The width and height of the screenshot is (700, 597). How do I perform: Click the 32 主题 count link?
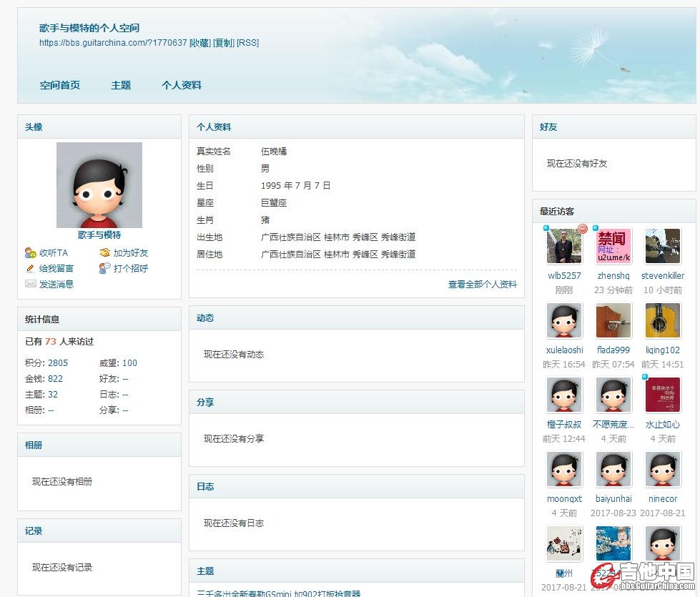click(53, 395)
